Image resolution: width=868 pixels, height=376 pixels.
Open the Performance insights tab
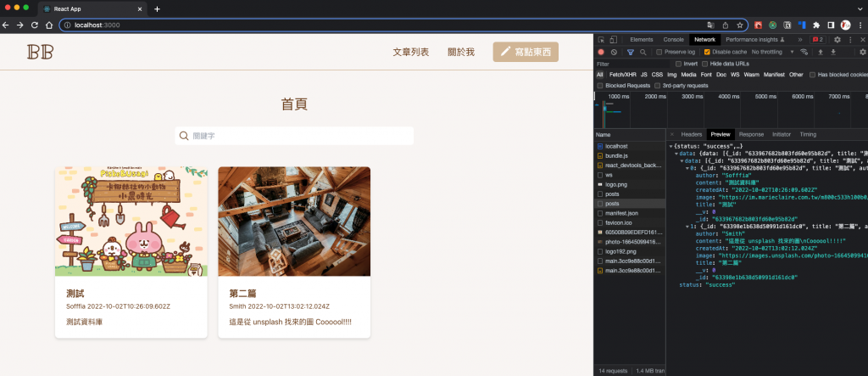[755, 40]
